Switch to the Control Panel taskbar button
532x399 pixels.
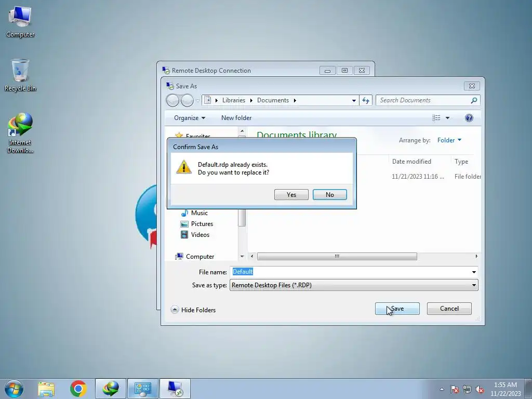pyautogui.click(x=142, y=389)
